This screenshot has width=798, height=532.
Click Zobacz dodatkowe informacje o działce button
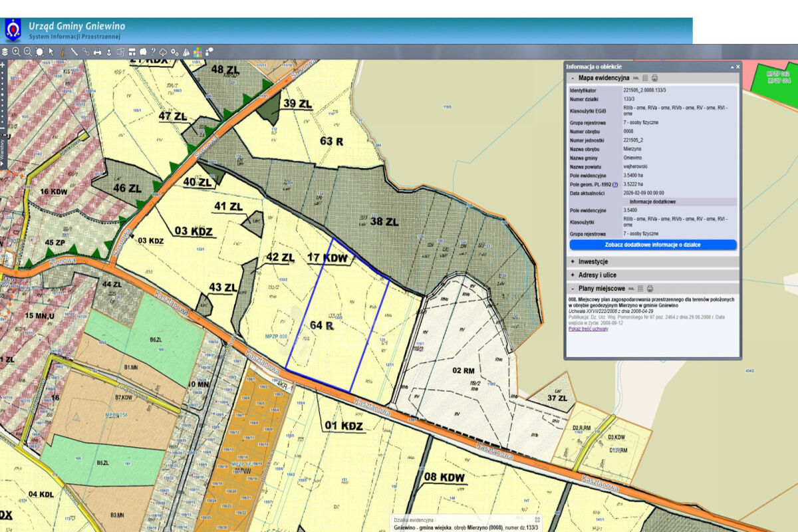click(x=652, y=245)
